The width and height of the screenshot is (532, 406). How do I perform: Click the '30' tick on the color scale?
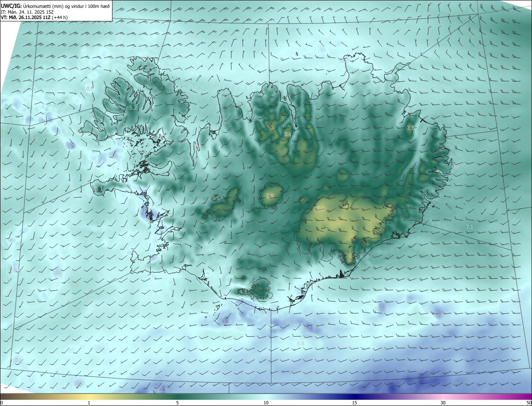pos(443,403)
